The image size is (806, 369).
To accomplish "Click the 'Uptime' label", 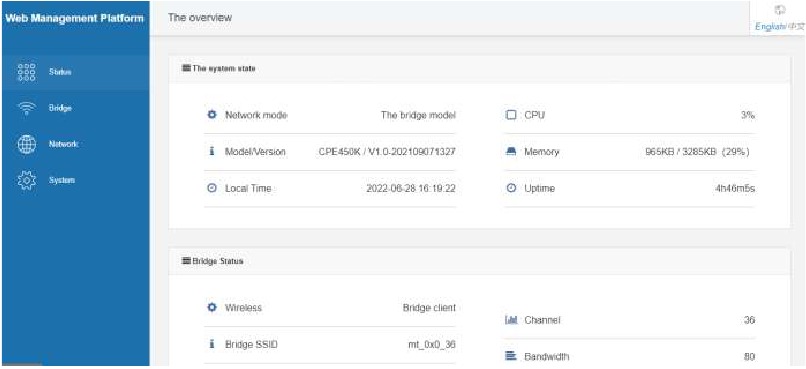I will 539,188.
